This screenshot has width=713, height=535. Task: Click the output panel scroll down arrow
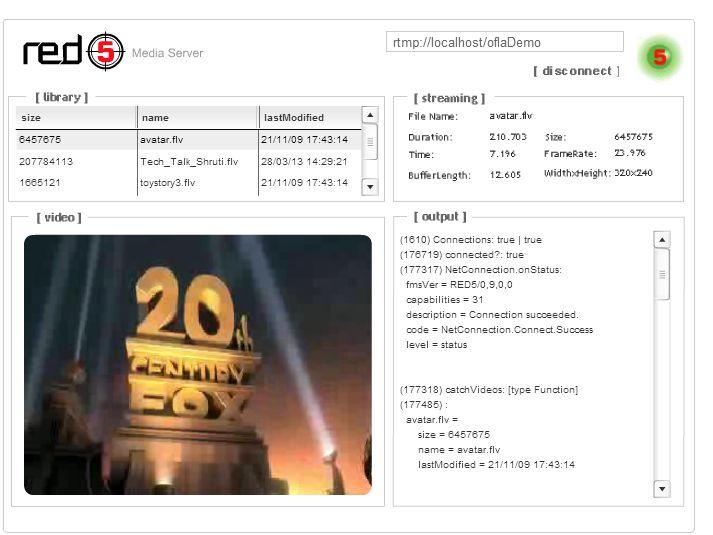(x=662, y=489)
